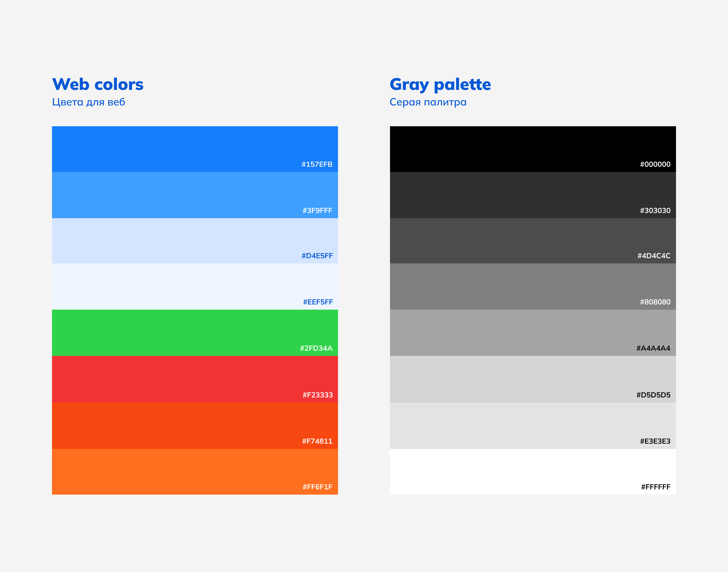Select the #FF6F1F orange swatch
This screenshot has width=728, height=572.
click(x=195, y=471)
